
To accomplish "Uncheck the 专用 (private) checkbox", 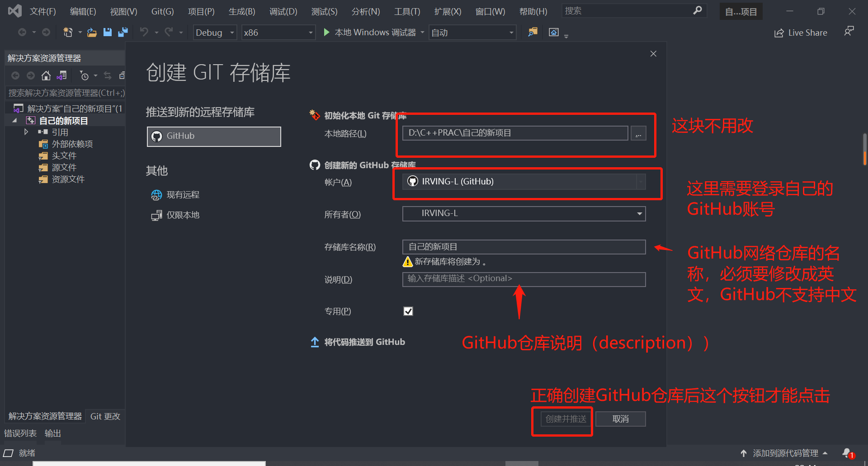I will click(408, 311).
